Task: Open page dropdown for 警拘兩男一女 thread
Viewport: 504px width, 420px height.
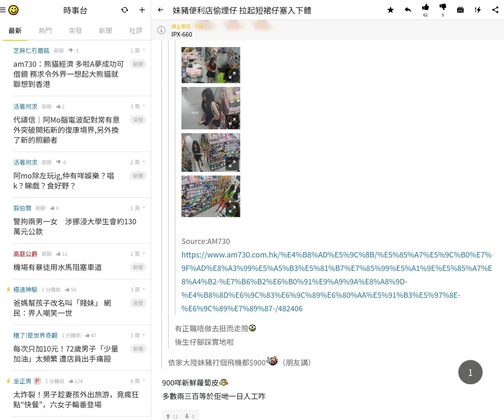Action: [138, 208]
